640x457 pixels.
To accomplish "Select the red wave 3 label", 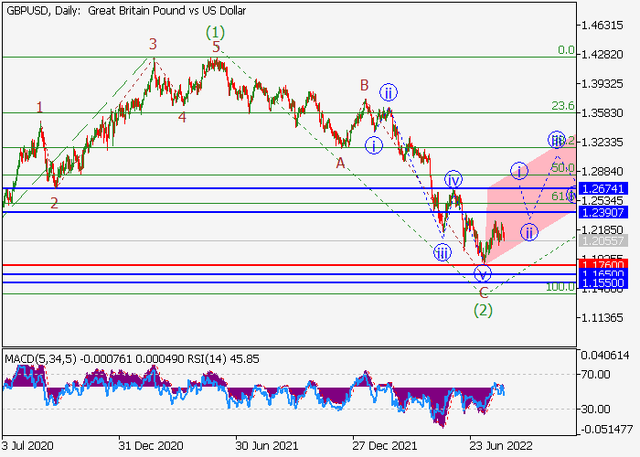I will [153, 44].
